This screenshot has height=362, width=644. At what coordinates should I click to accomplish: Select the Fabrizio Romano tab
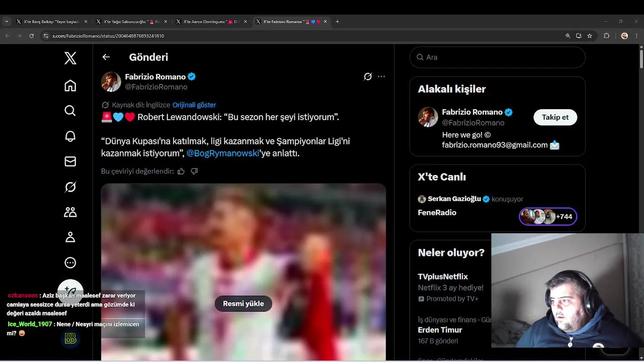pyautogui.click(x=291, y=22)
